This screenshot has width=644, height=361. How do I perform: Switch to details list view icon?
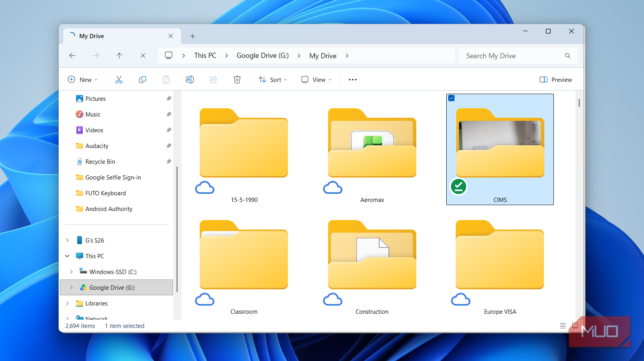pos(563,326)
